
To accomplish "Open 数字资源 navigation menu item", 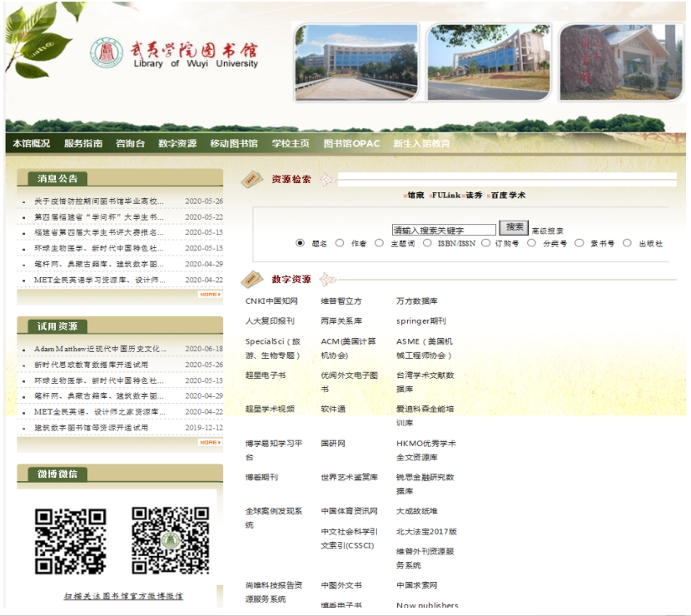I will [177, 143].
